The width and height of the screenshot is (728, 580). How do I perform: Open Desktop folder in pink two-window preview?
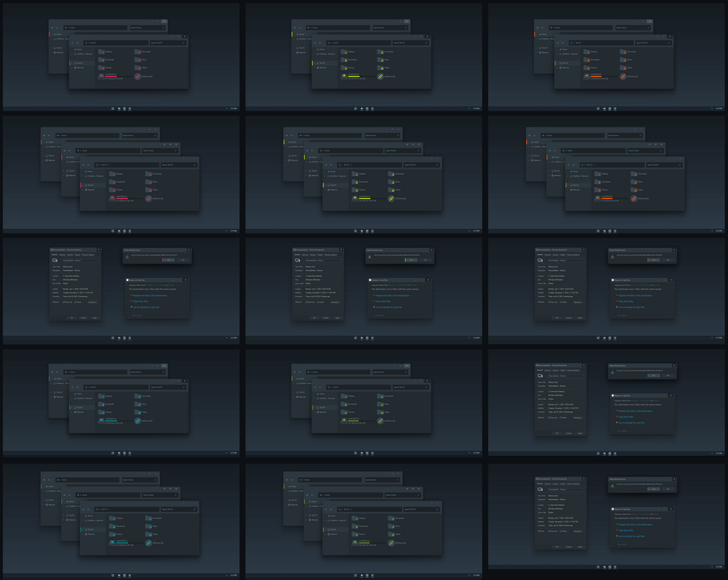101,51
